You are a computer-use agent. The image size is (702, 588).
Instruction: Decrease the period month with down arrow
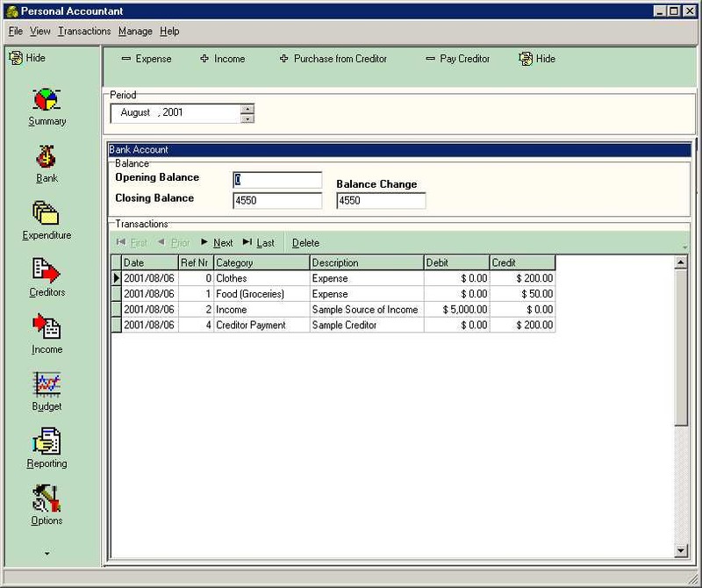click(247, 118)
